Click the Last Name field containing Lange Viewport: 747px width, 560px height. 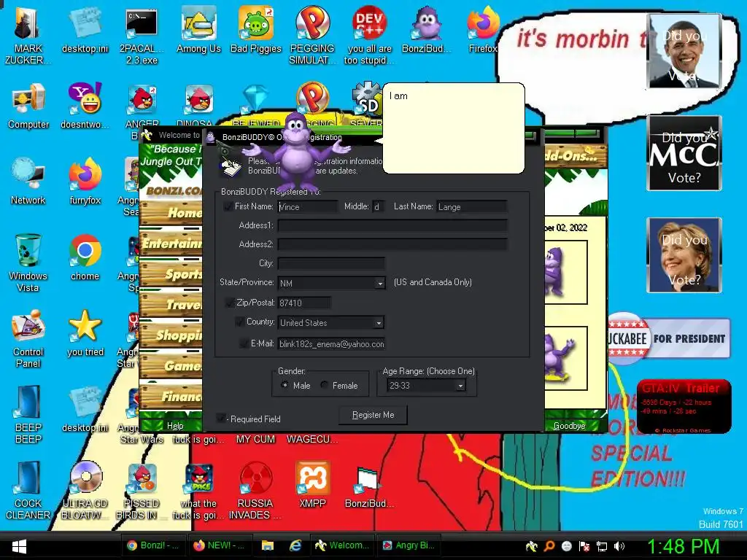click(471, 206)
